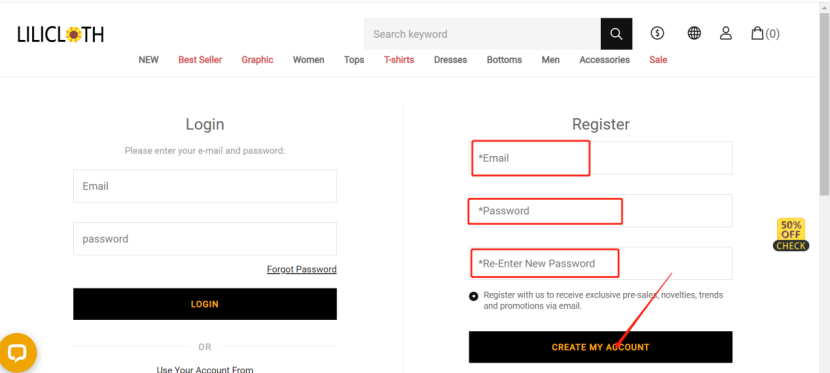Open the live chat bubble icon
This screenshot has height=373, width=830.
click(x=17, y=352)
